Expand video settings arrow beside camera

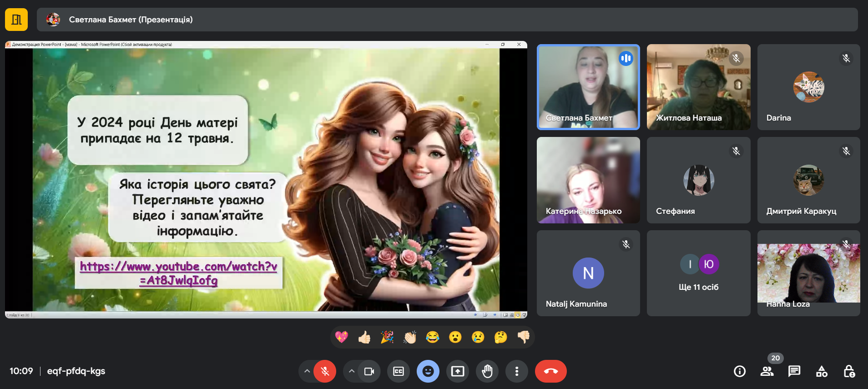point(351,371)
